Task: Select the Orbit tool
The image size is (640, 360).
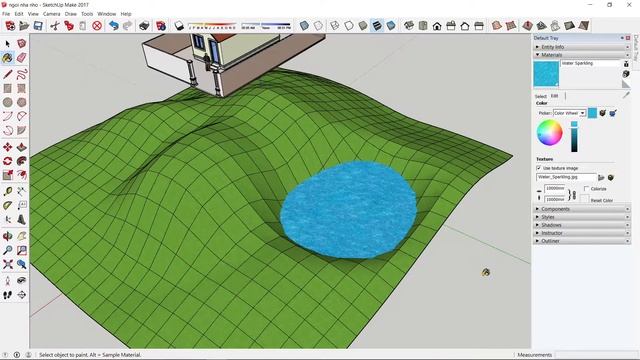Action: [x=7, y=236]
